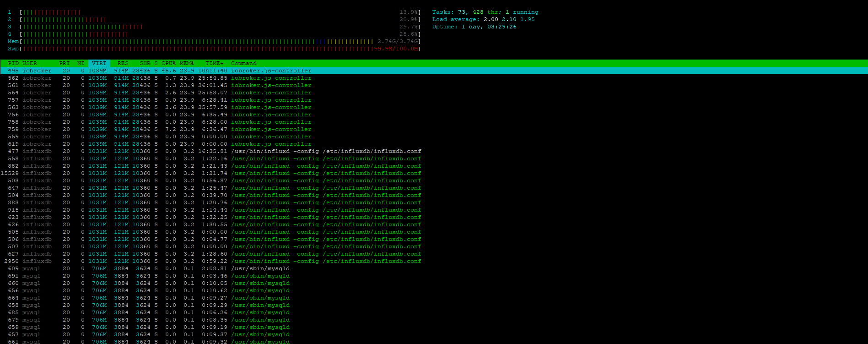Image resolution: width=868 pixels, height=344 pixels.
Task: Select mysql process row PID 660
Action: pyautogui.click(x=434, y=283)
